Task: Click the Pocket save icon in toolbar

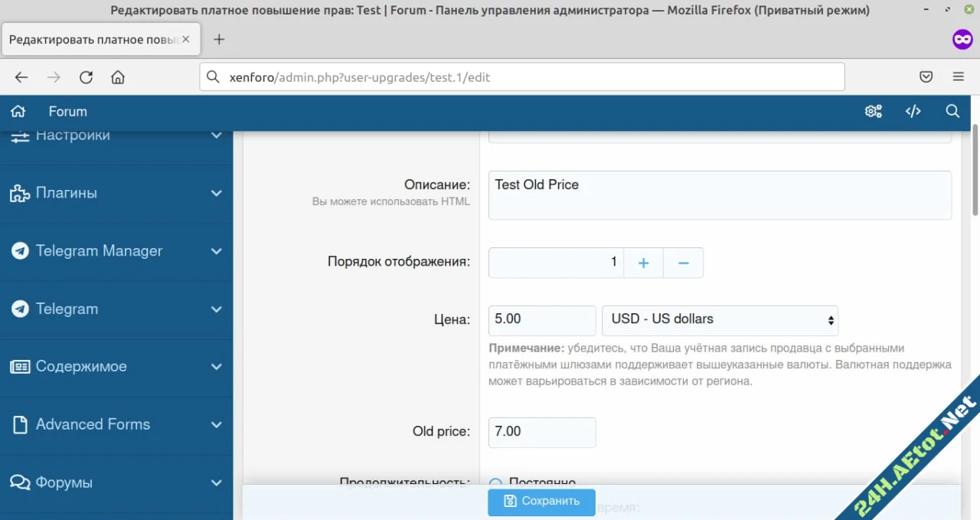Action: (926, 77)
